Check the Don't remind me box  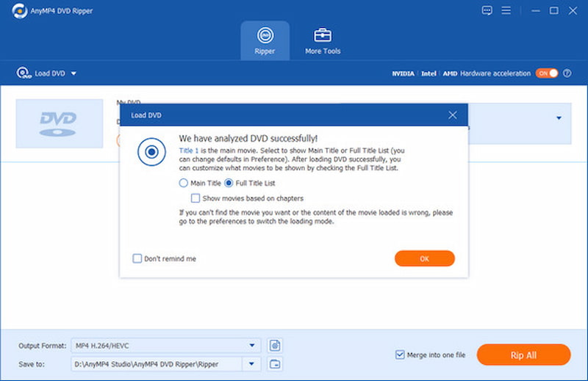[x=137, y=258]
